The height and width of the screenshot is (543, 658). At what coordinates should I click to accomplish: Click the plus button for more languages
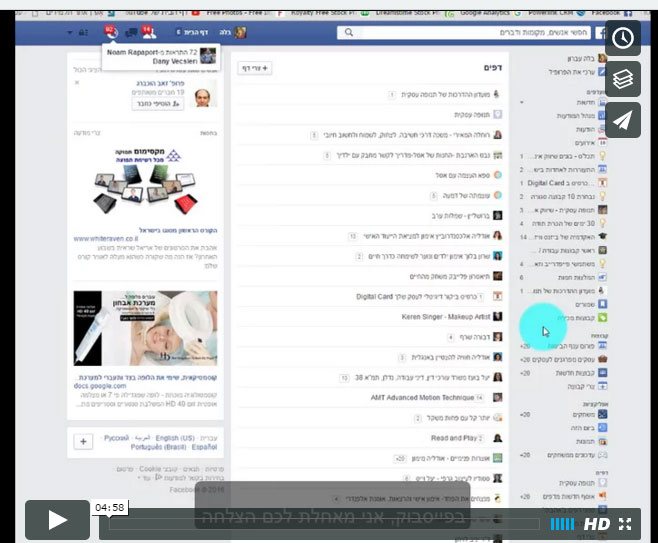coord(83,441)
